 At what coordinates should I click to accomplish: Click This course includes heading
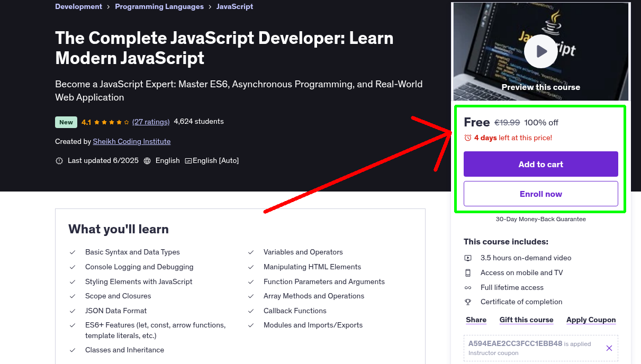(506, 242)
